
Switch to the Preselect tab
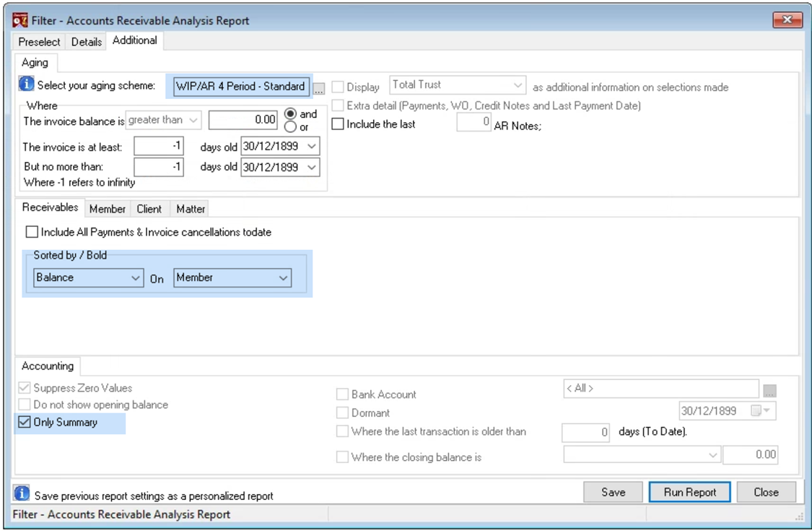[x=40, y=42]
